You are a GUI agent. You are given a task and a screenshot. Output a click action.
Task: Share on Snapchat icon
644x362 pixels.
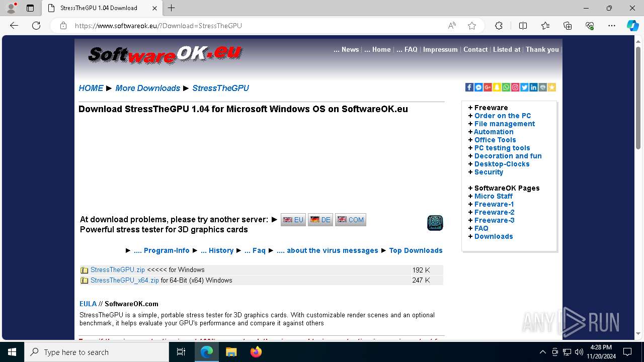tap(497, 87)
